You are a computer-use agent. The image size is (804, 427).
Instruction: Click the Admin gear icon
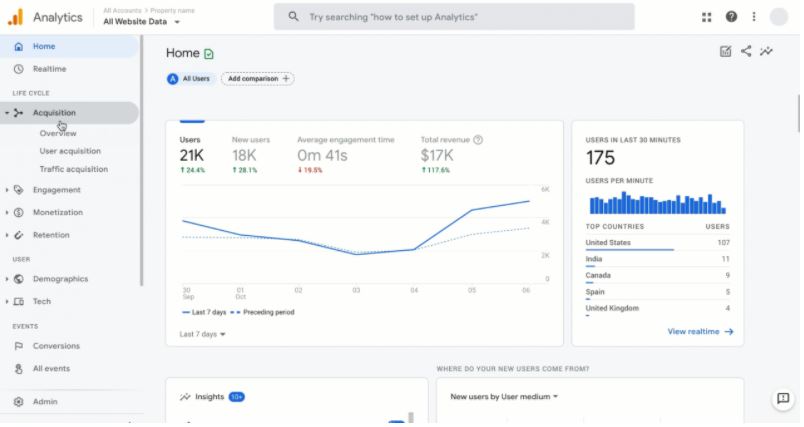point(19,402)
